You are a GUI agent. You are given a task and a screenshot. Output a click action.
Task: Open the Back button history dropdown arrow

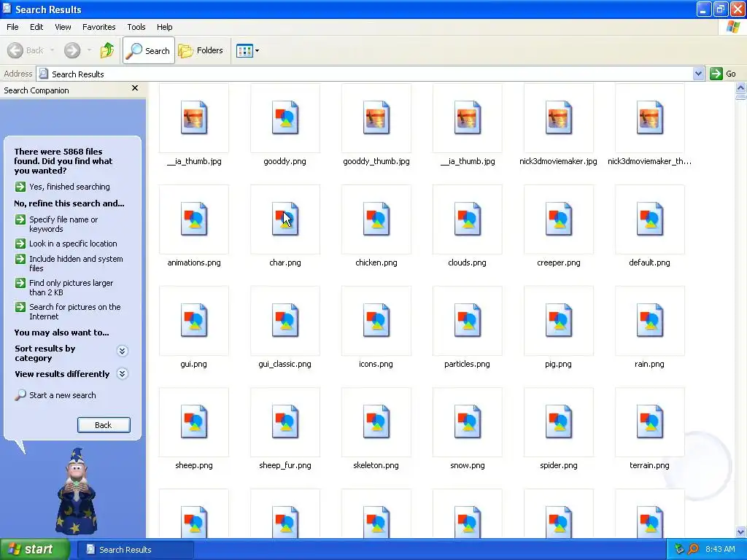coord(52,50)
